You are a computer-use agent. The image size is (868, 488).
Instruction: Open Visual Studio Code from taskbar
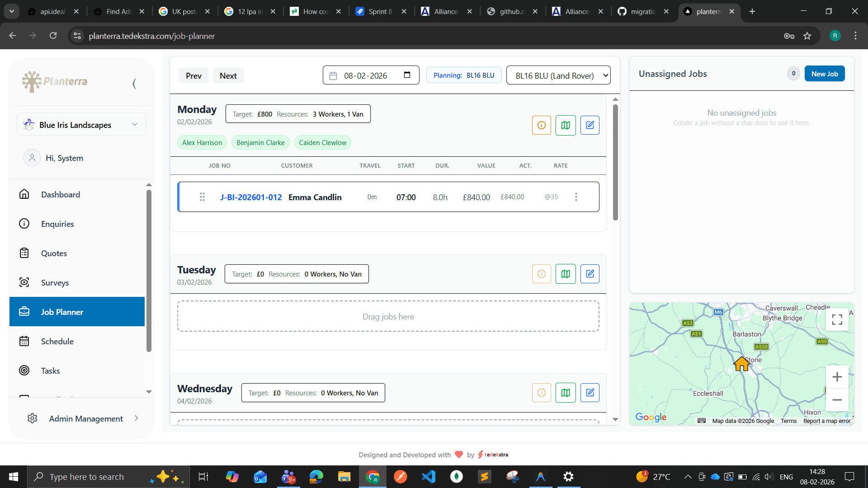[429, 477]
